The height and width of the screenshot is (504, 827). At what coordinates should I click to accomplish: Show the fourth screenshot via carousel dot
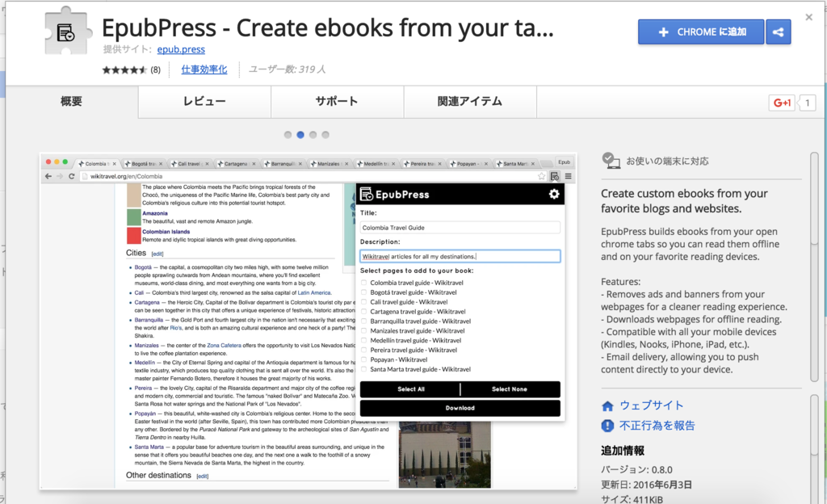pos(325,135)
